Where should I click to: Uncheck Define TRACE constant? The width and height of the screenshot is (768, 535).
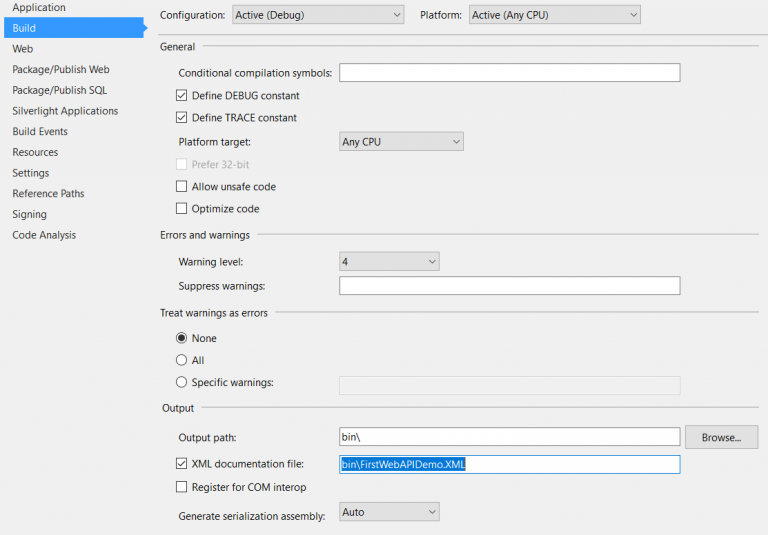181,118
